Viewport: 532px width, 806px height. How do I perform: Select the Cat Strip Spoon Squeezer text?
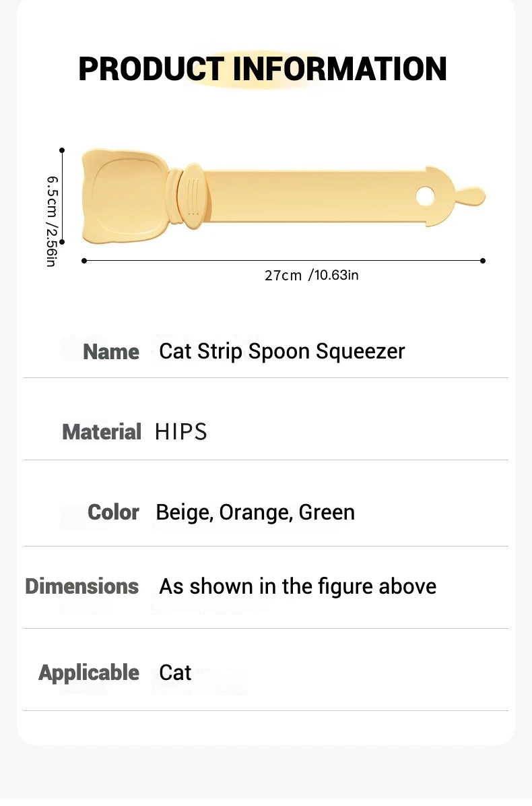(281, 351)
